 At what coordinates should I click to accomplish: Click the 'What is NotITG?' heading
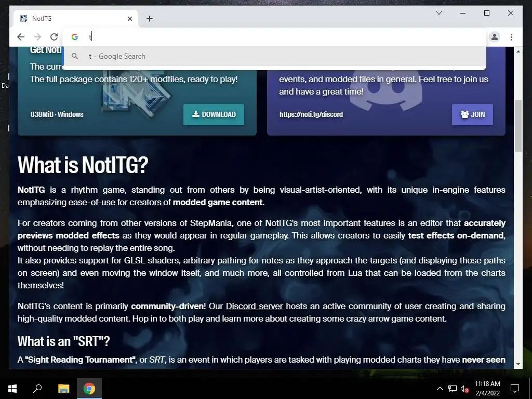click(83, 165)
